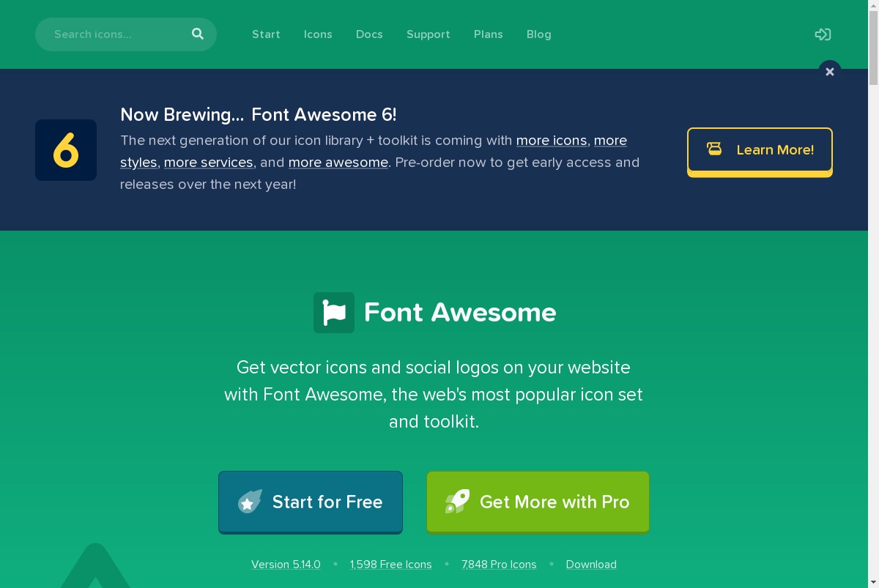879x588 pixels.
Task: Click the Get More with Pro button
Action: [x=538, y=502]
